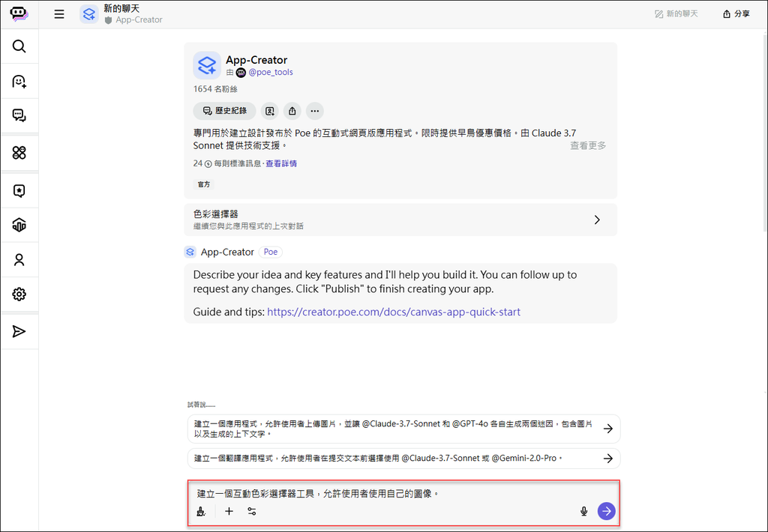
Task: Click 新的聊天 button at top right
Action: (x=676, y=14)
